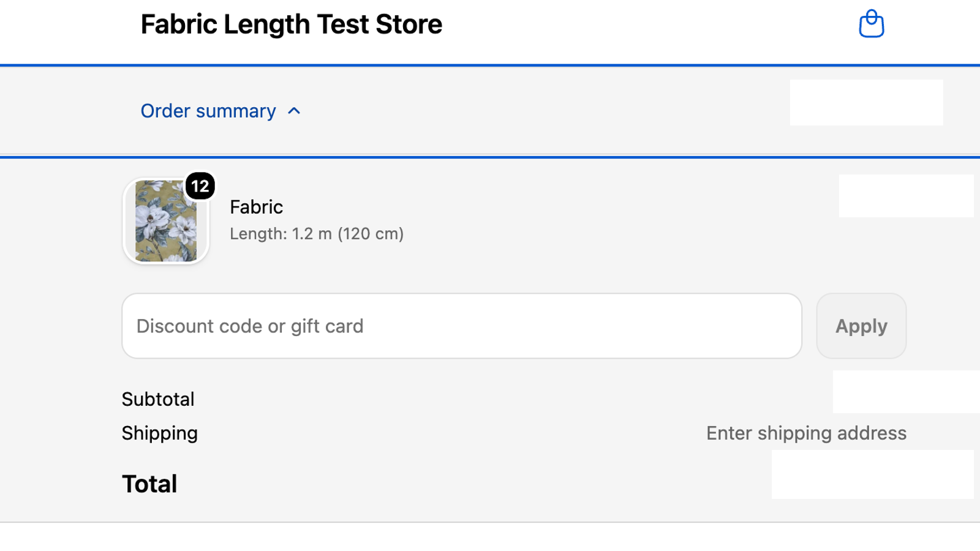The height and width of the screenshot is (551, 980).
Task: Focus the Discount code or gift card field
Action: [462, 326]
